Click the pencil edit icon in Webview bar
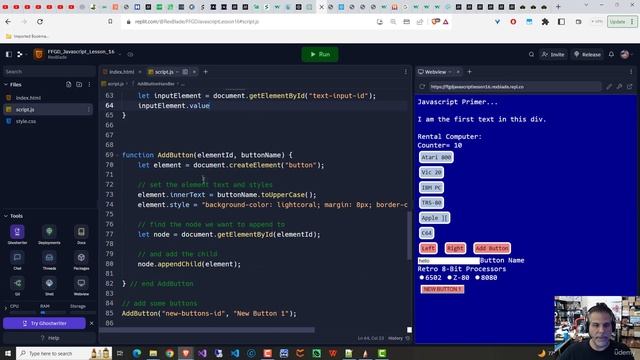Image resolution: width=640 pixels, height=360 pixels. (609, 87)
